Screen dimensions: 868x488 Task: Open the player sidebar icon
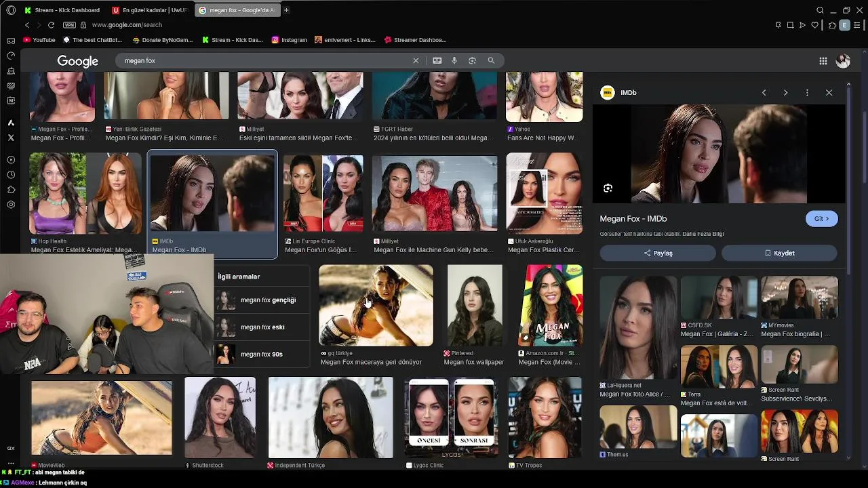11,160
